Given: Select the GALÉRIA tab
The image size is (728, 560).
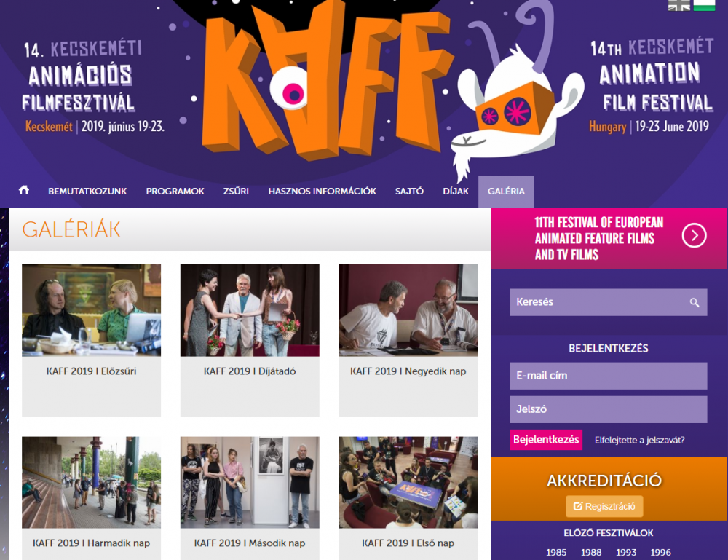Looking at the screenshot, I should pos(506,192).
